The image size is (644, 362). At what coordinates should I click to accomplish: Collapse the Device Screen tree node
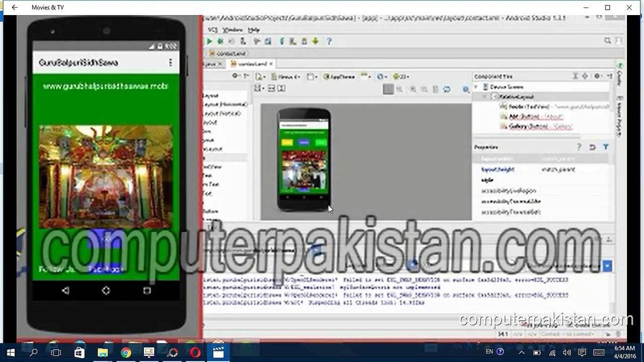(x=476, y=87)
